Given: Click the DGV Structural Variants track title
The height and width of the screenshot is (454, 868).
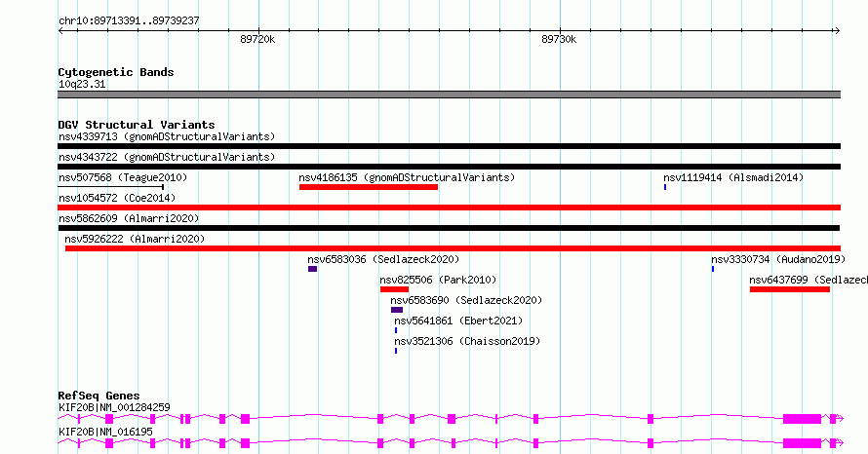Looking at the screenshot, I should pyautogui.click(x=137, y=125).
